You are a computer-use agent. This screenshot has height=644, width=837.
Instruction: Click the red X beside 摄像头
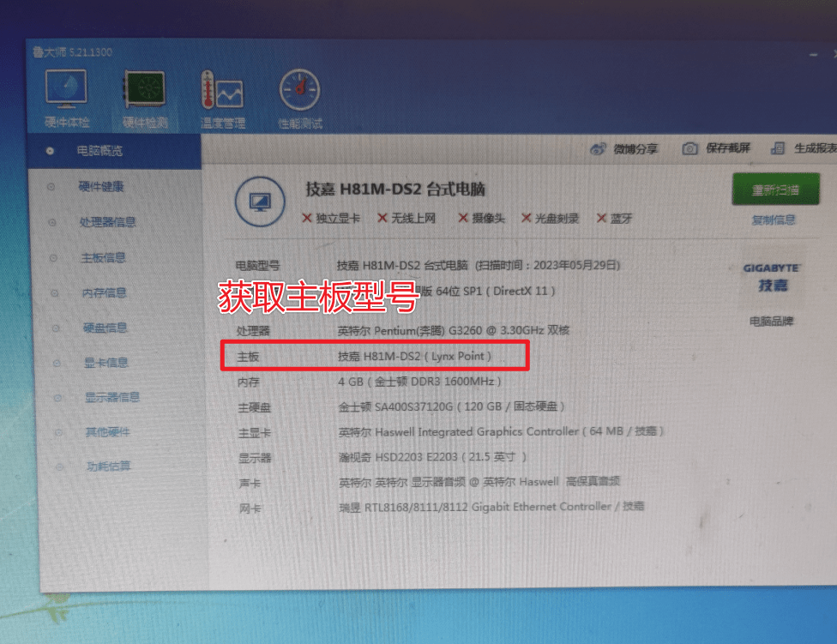(463, 218)
